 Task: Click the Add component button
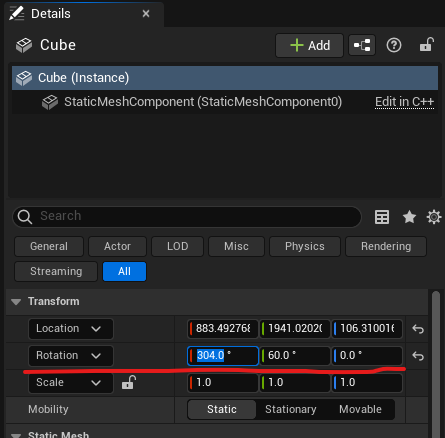click(309, 45)
